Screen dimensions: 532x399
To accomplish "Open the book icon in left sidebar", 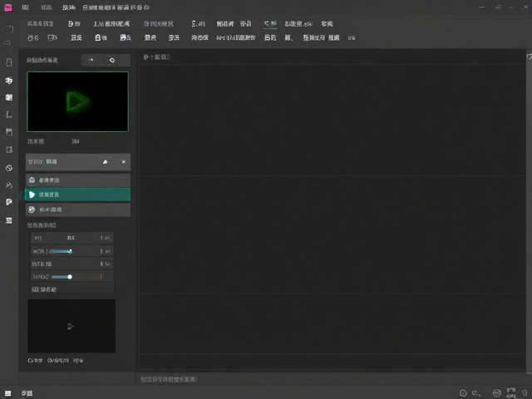I will pos(9,98).
